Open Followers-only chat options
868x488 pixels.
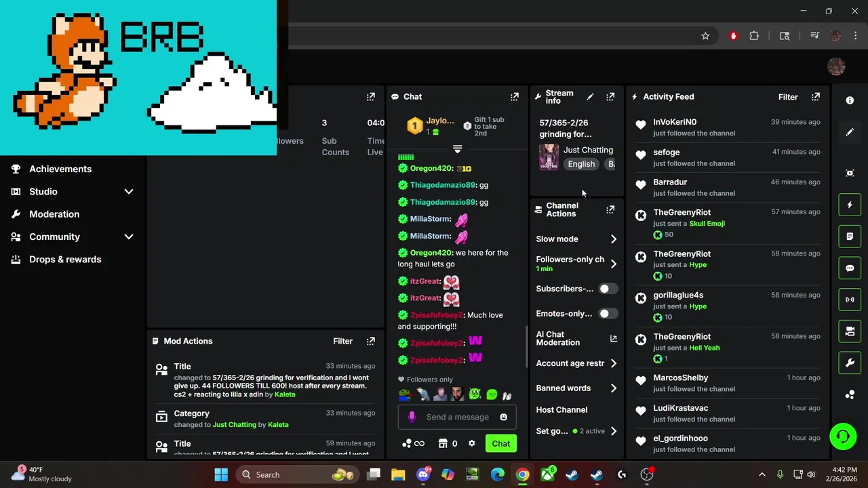tap(576, 264)
